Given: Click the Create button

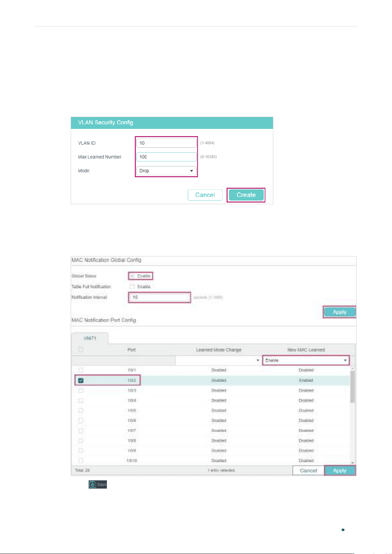Looking at the screenshot, I should [x=246, y=195].
